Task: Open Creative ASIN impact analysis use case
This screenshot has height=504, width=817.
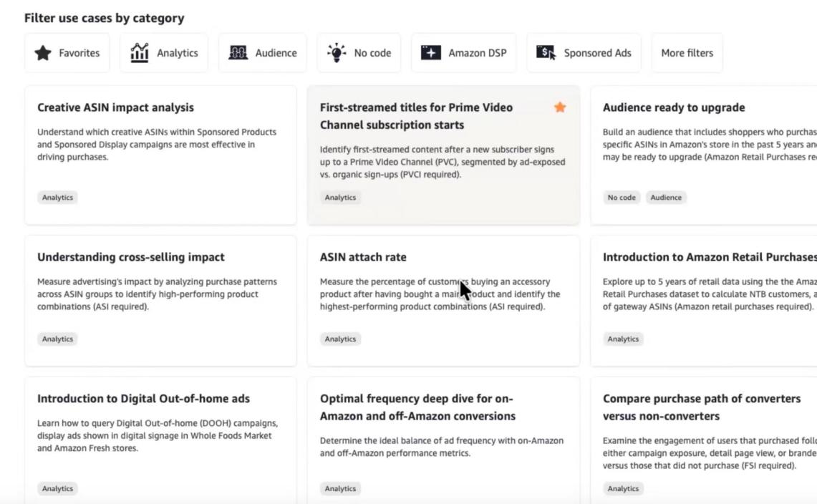Action: (115, 107)
